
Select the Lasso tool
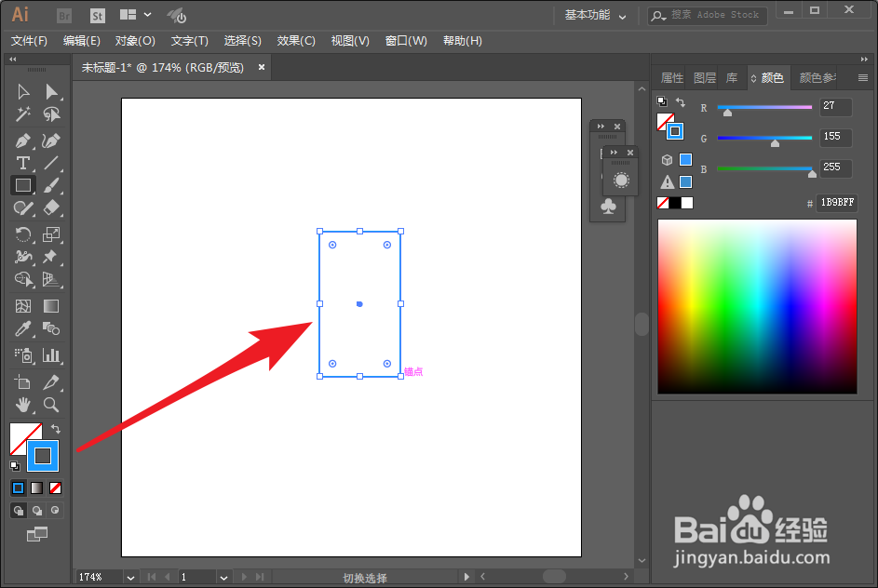[51, 114]
